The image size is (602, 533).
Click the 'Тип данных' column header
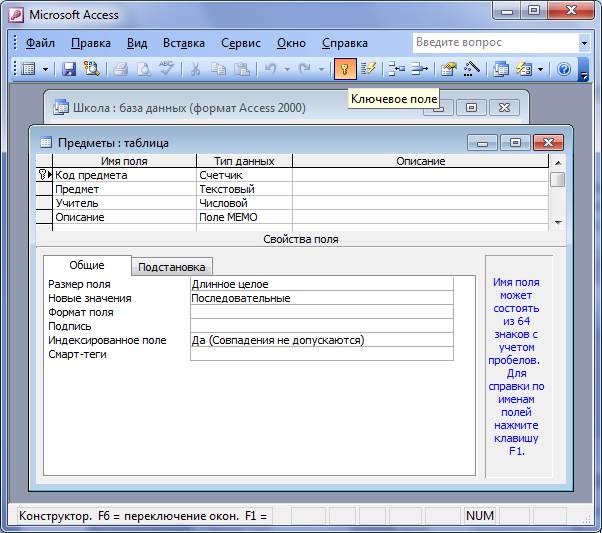244,161
